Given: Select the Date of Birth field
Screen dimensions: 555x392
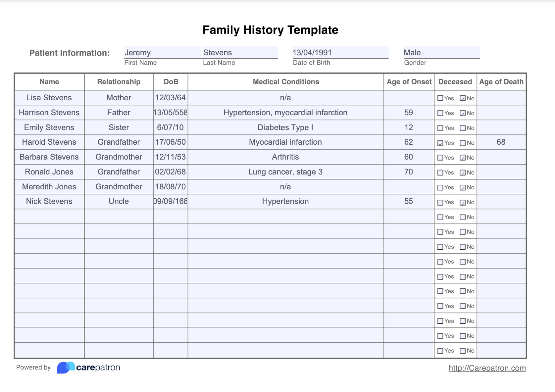Looking at the screenshot, I should [340, 53].
